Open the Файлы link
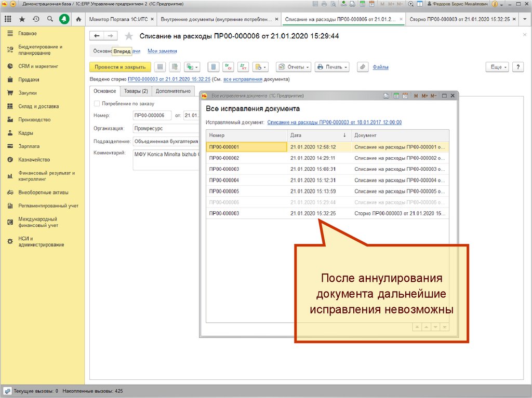This screenshot has width=532, height=398. tap(380, 67)
